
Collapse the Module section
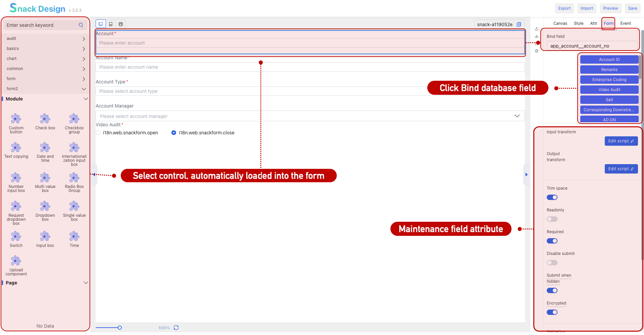(86, 99)
